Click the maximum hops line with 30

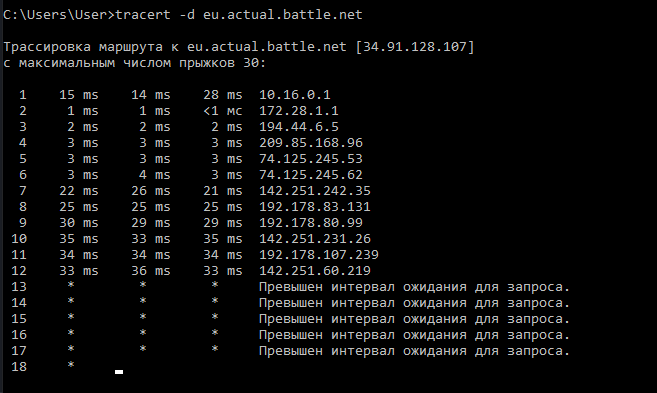135,63
